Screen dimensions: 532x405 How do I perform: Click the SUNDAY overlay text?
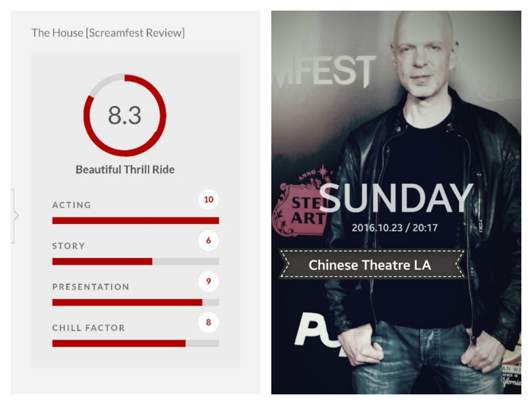point(396,198)
